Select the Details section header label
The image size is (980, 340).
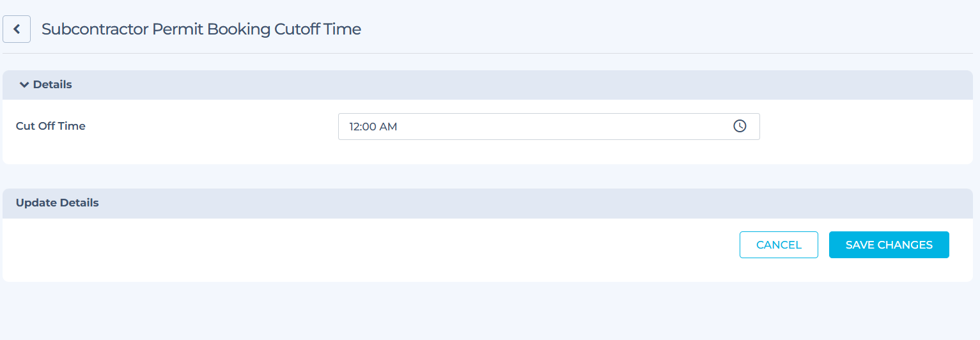(x=52, y=84)
